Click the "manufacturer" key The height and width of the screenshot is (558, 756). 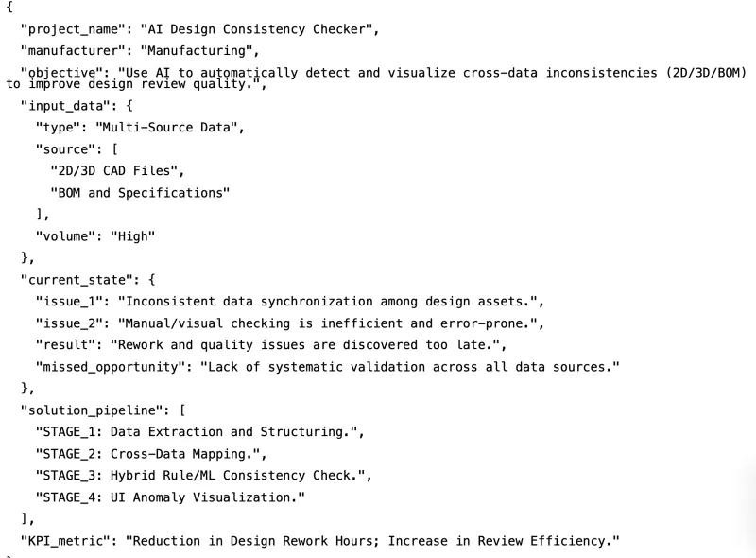pyautogui.click(x=74, y=50)
